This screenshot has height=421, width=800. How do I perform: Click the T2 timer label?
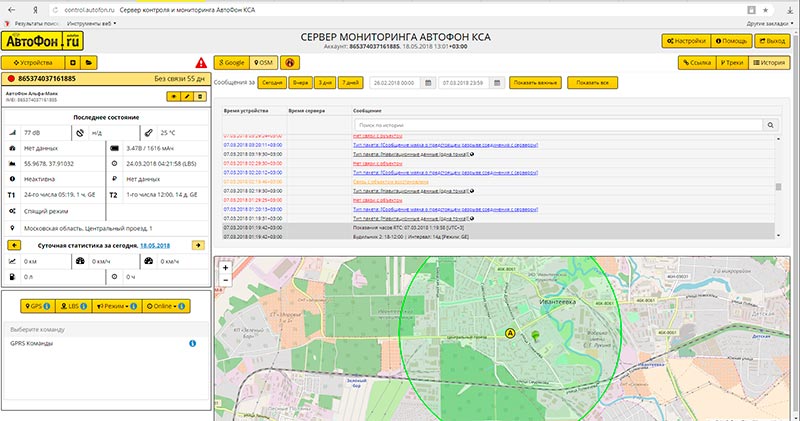click(x=113, y=195)
